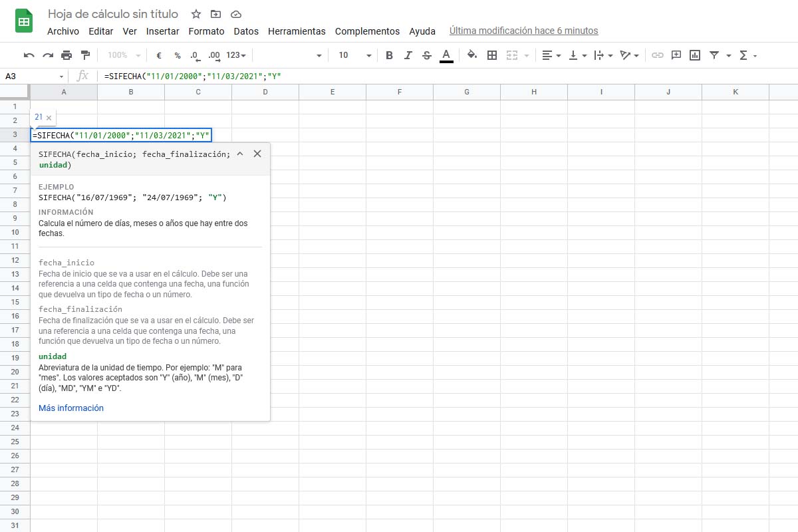
Task: Click the Más información link
Action: click(x=71, y=408)
